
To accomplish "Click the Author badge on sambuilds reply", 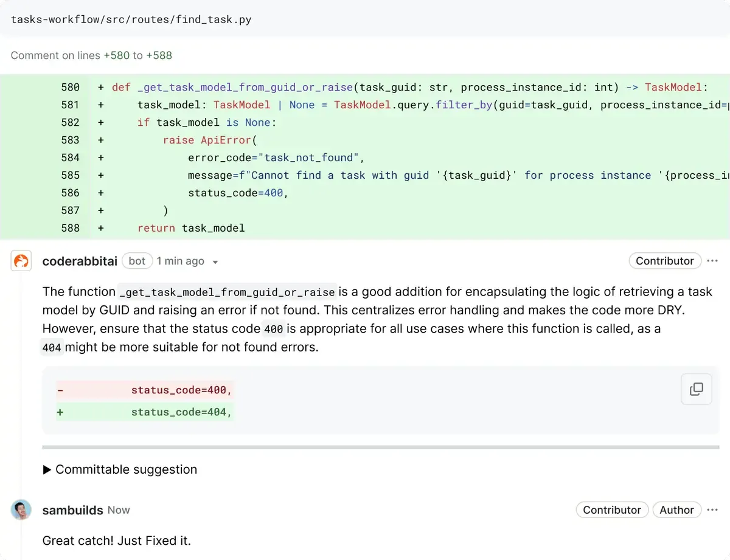I will click(676, 510).
